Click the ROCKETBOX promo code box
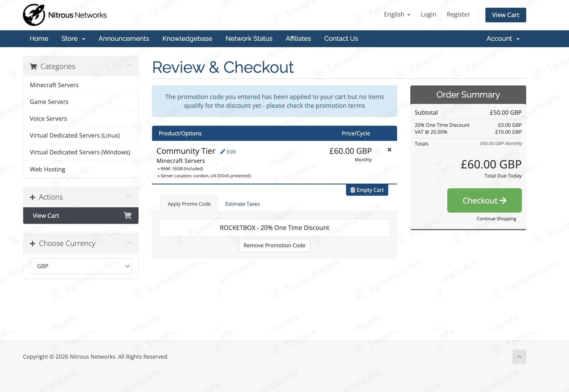Viewport: 569px width, 392px height. (x=274, y=228)
